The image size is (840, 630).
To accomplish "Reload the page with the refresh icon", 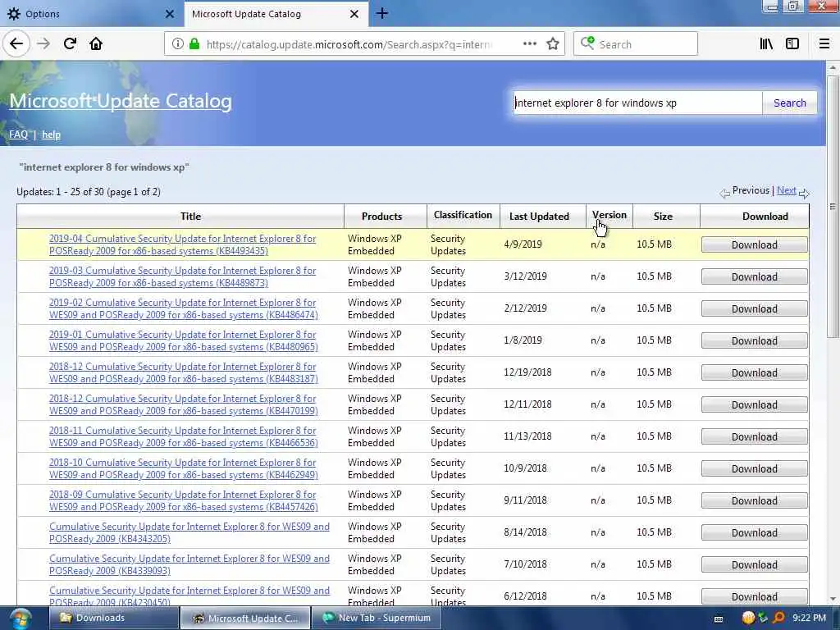I will pyautogui.click(x=70, y=43).
